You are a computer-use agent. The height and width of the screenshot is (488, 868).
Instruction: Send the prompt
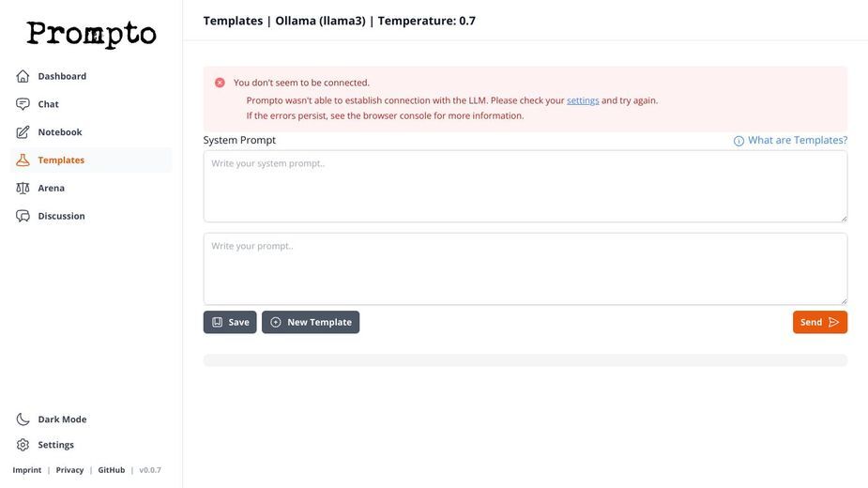pos(820,323)
